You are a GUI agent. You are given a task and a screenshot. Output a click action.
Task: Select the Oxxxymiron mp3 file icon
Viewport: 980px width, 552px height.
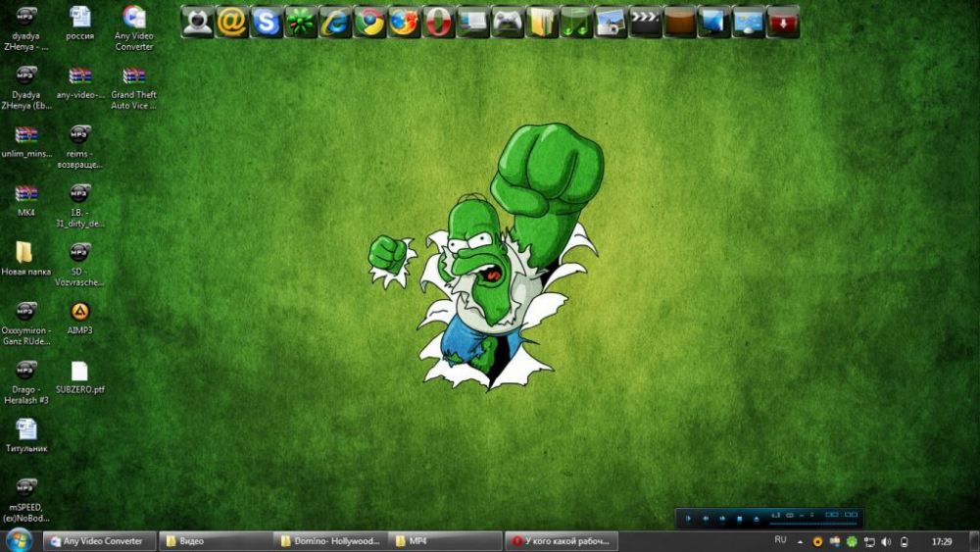25,324
